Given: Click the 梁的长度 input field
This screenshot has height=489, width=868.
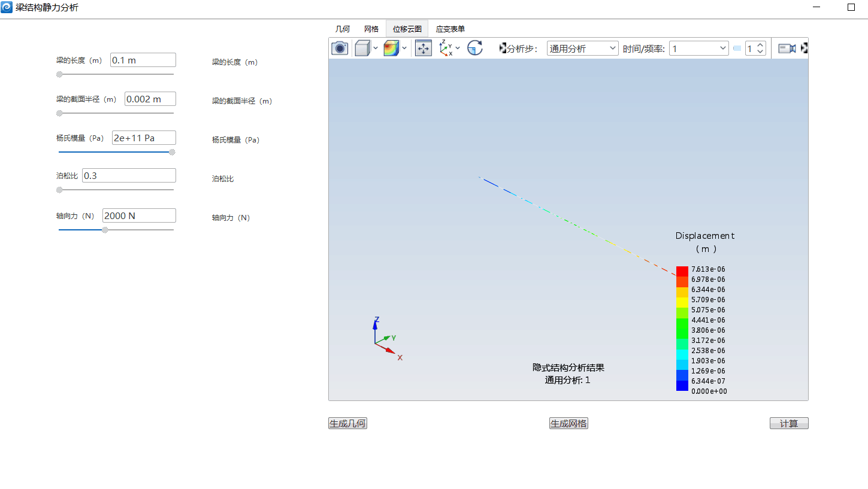Looking at the screenshot, I should [x=143, y=60].
